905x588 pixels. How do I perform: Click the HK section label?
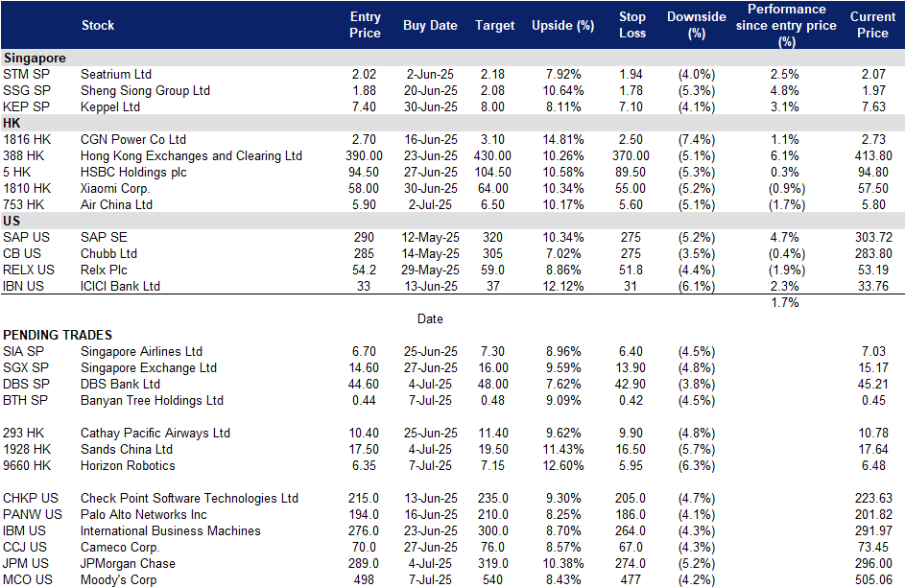click(12, 124)
